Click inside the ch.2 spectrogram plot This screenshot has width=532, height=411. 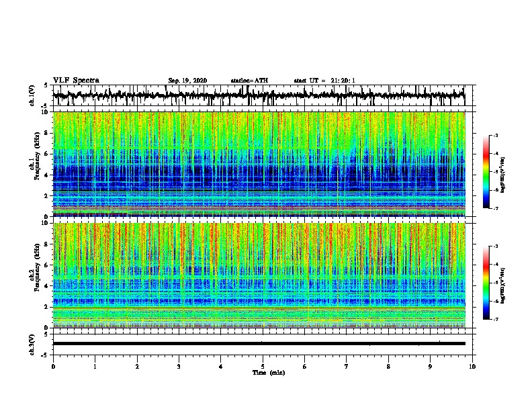click(259, 275)
